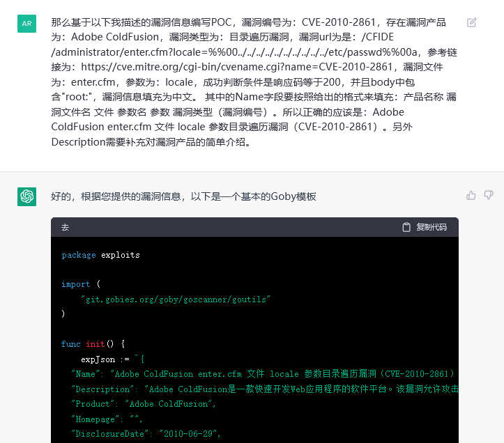Click the first line mentioning CVE-2010-2861
This screenshot has width=504, height=443.
(x=248, y=22)
